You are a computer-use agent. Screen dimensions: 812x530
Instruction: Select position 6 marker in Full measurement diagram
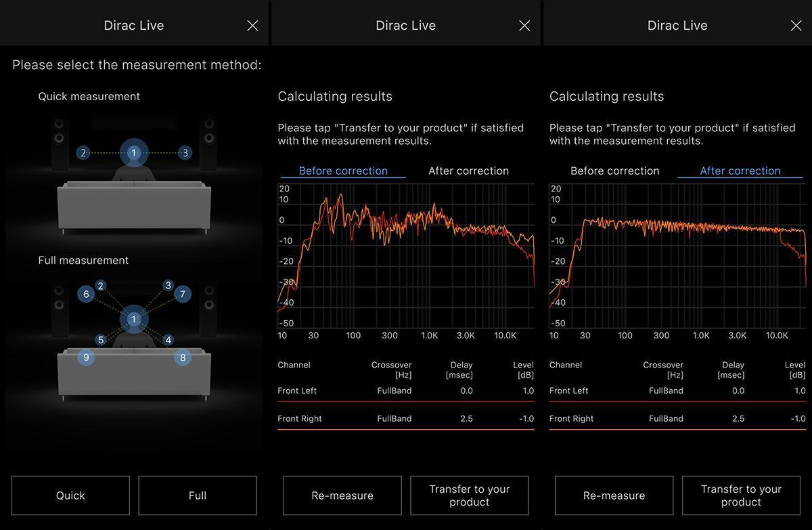[86, 294]
